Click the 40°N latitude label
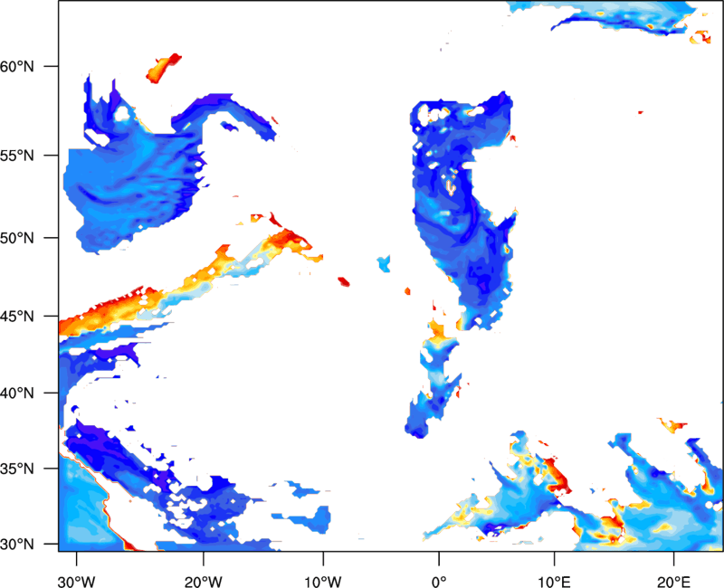The image size is (724, 588). pyautogui.click(x=16, y=394)
